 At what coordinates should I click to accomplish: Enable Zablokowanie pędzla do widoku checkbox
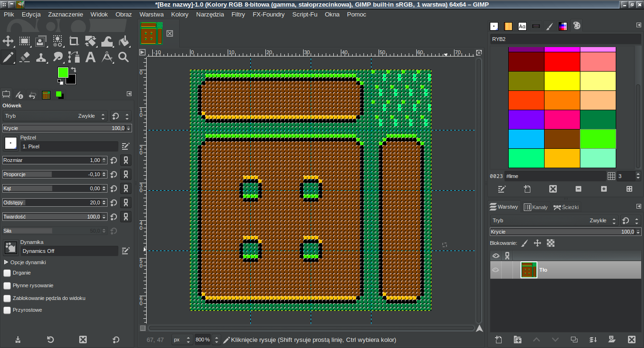tap(7, 298)
